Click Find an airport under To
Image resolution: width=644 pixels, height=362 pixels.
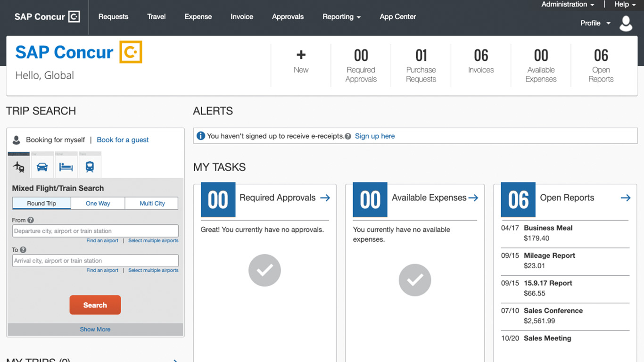point(102,271)
